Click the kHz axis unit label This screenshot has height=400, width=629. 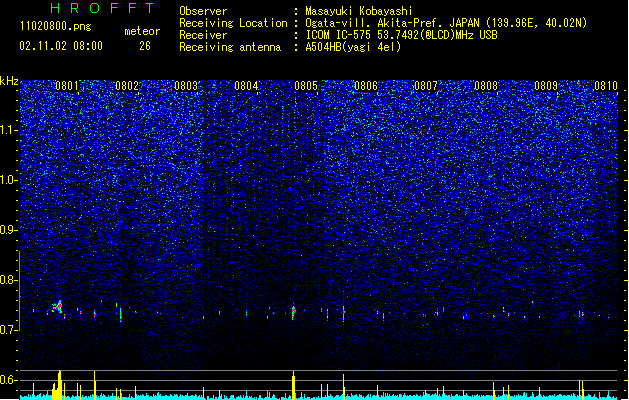click(x=9, y=81)
